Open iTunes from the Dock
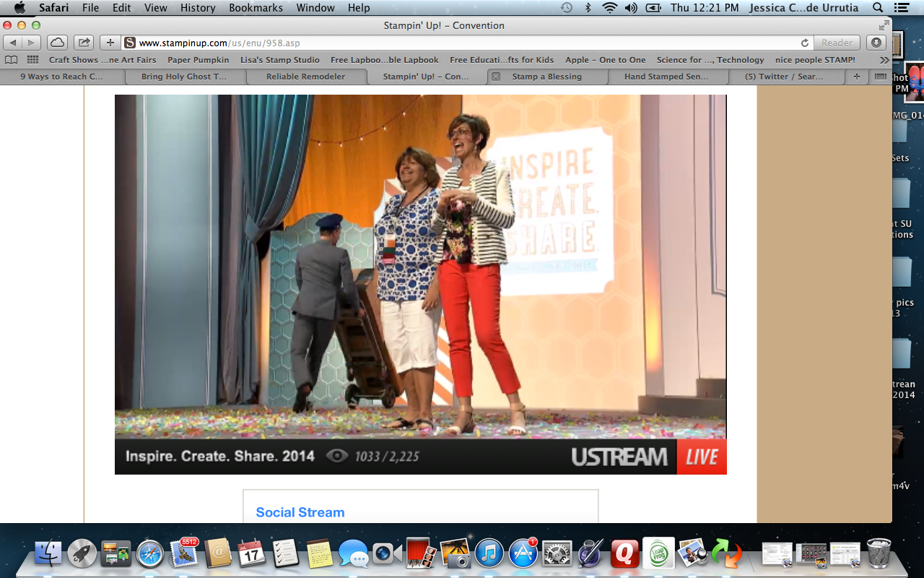 pos(489,553)
